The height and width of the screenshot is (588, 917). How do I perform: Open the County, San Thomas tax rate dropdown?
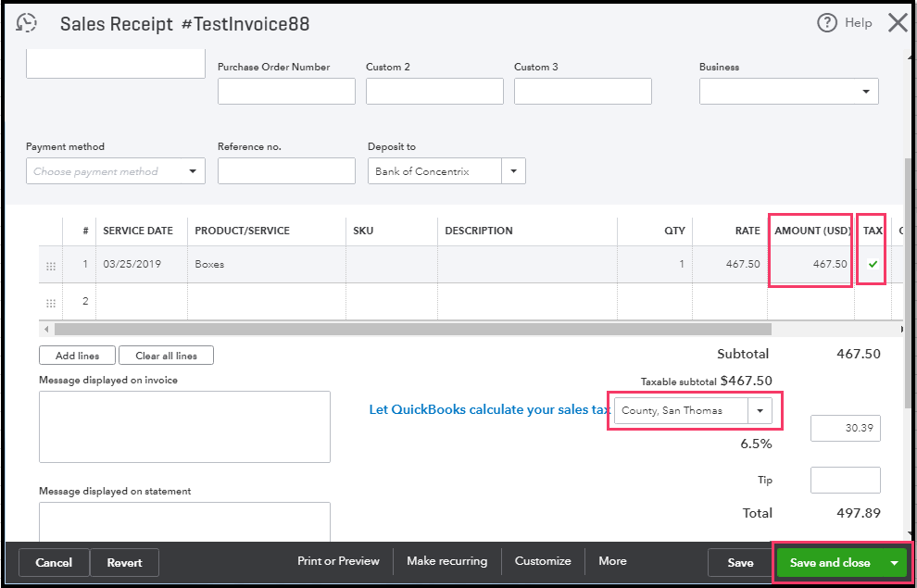pyautogui.click(x=760, y=410)
